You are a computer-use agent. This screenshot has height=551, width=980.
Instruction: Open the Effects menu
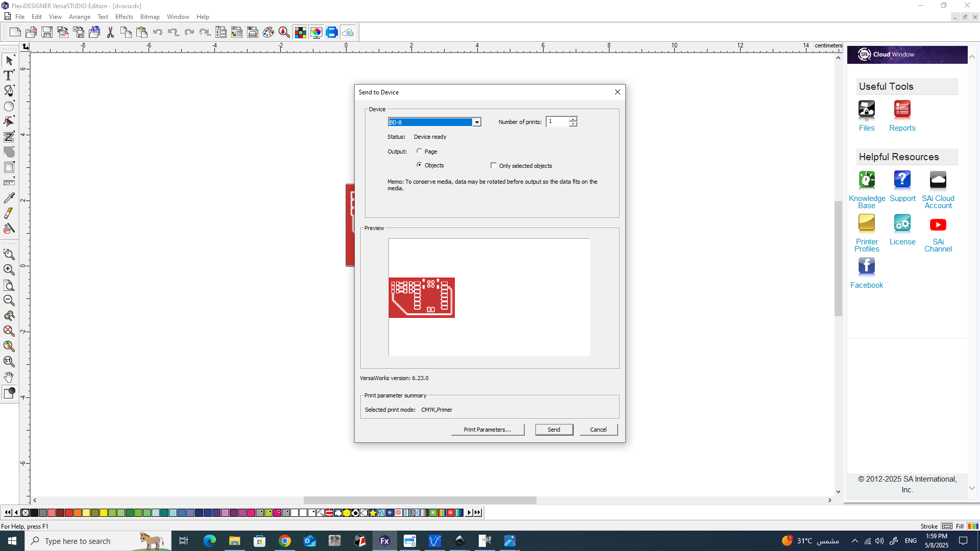pyautogui.click(x=124, y=17)
